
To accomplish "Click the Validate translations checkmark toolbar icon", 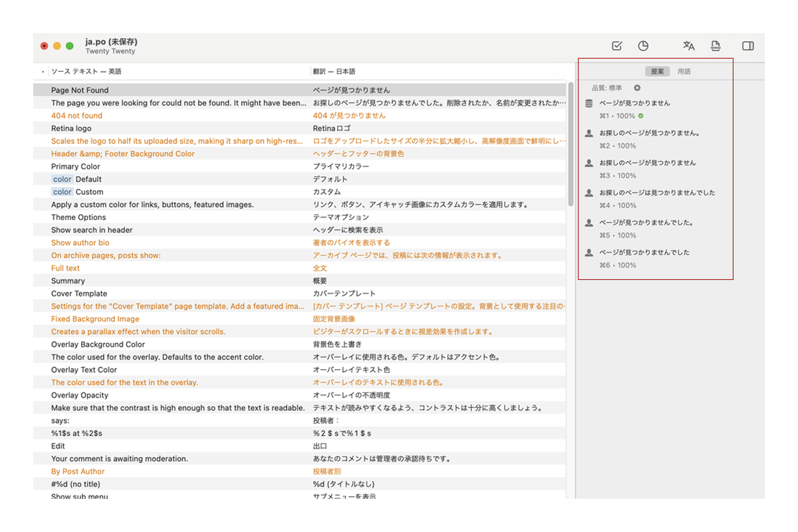I will pyautogui.click(x=616, y=46).
